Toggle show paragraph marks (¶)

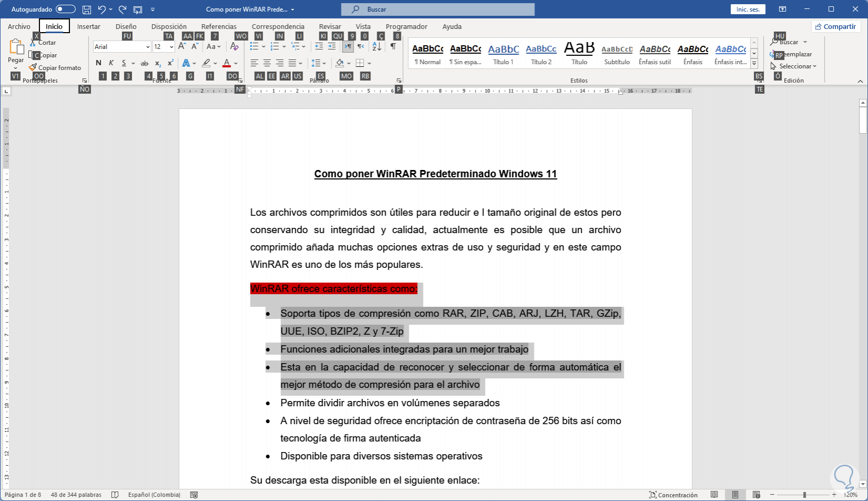pos(393,46)
